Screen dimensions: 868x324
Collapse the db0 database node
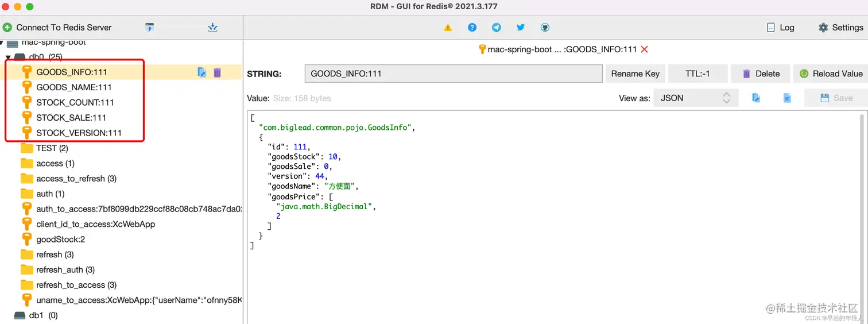coord(8,57)
